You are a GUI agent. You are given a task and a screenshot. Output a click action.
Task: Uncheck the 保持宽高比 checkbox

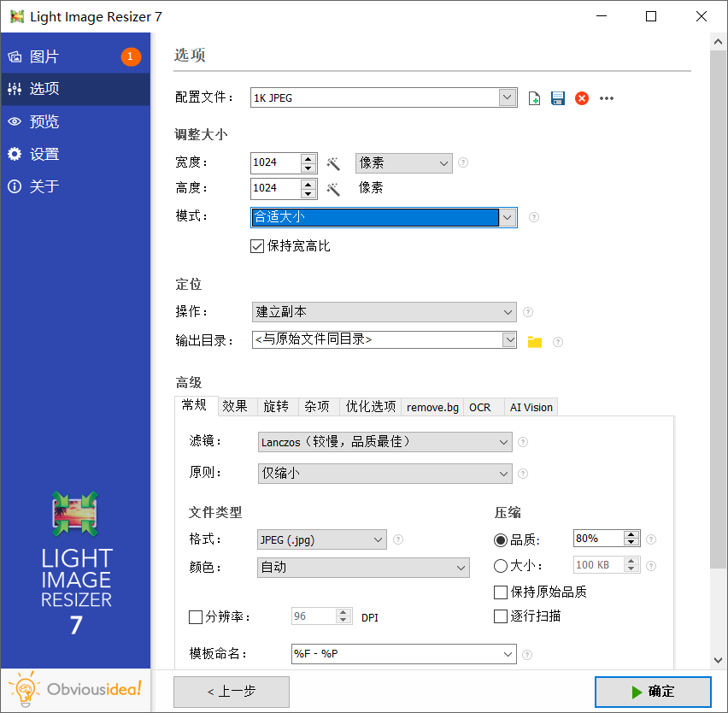257,246
